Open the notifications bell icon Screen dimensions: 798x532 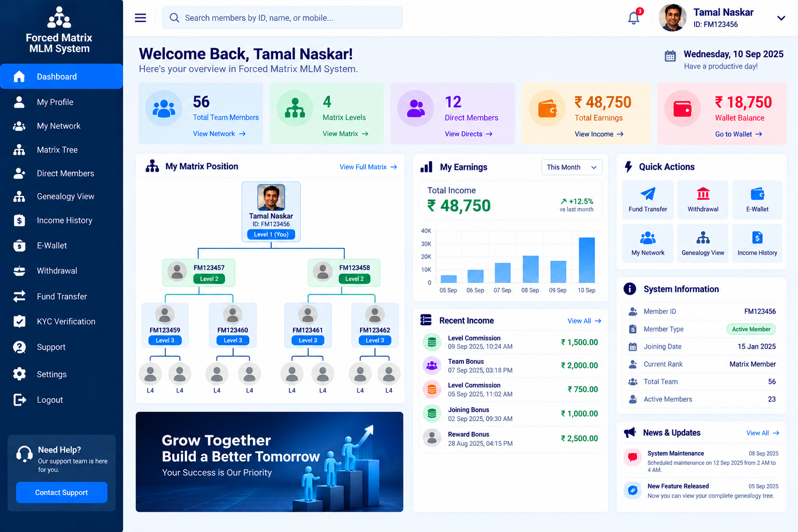pyautogui.click(x=634, y=18)
